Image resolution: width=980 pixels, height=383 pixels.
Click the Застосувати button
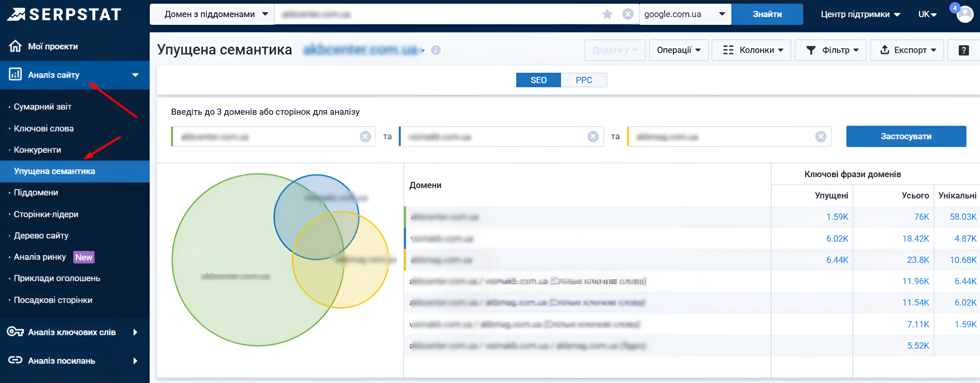click(906, 136)
